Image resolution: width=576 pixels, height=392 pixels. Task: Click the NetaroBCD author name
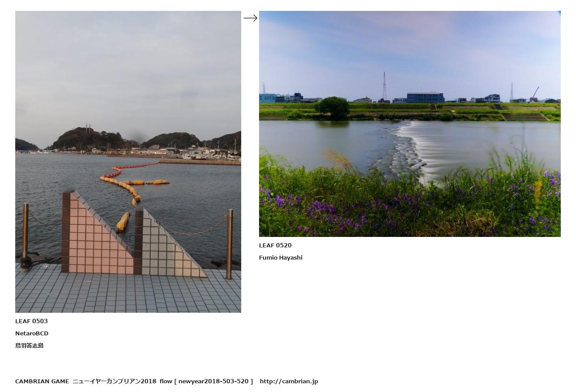32,333
